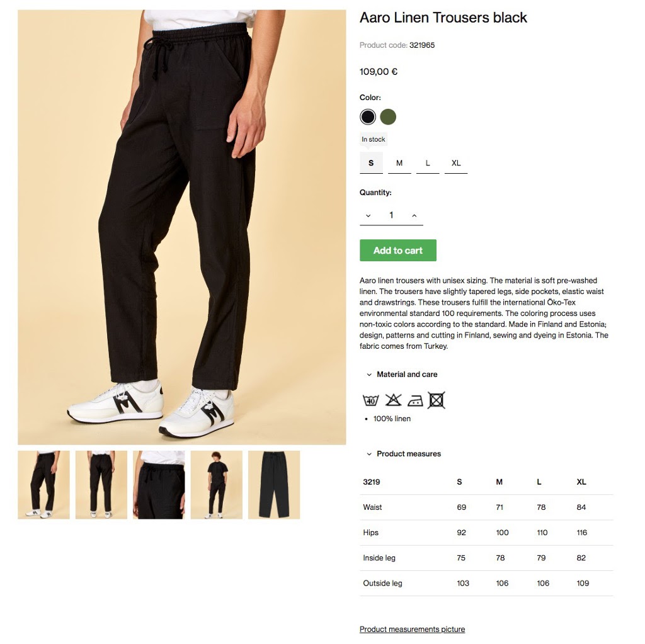The height and width of the screenshot is (644, 645).
Task: Click the machine wash 40 care icon
Action: [x=370, y=400]
